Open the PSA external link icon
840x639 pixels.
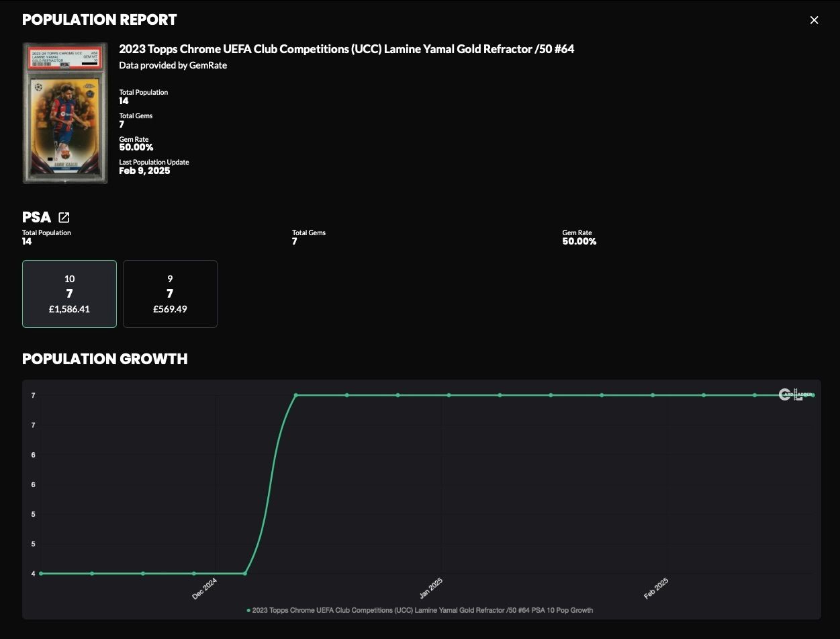click(64, 217)
